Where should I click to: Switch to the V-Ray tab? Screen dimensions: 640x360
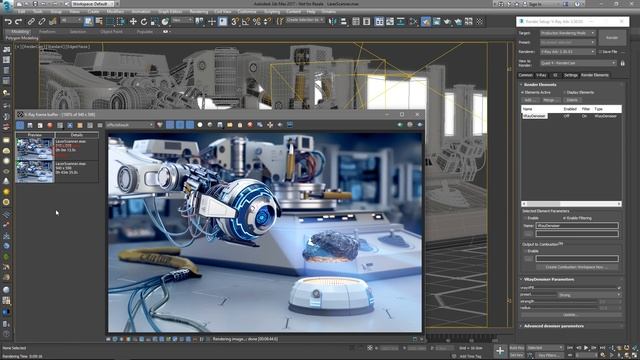point(541,75)
